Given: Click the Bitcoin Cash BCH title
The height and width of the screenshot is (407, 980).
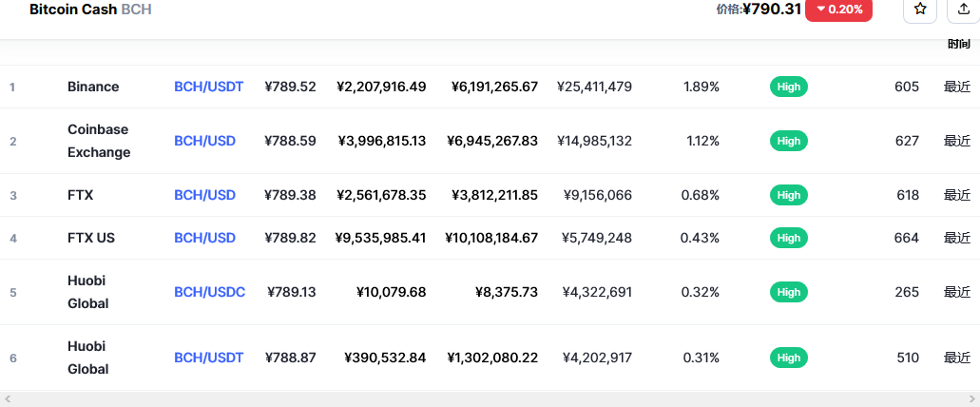Looking at the screenshot, I should [90, 10].
